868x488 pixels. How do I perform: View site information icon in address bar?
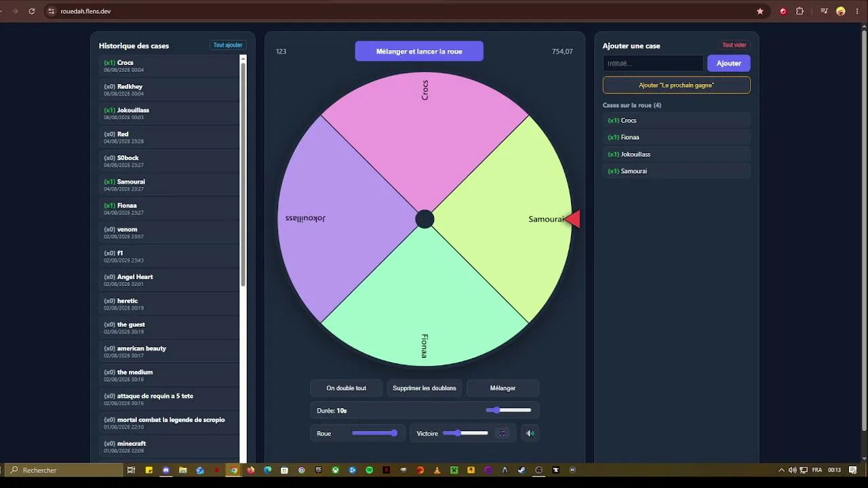[x=51, y=11]
